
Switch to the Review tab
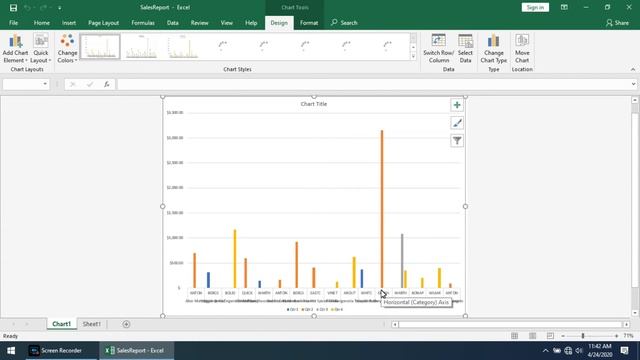[200, 23]
